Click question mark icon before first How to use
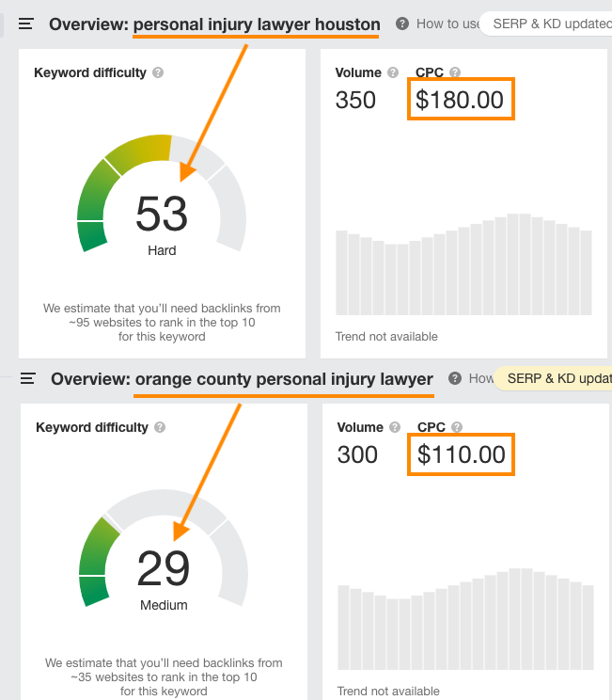The image size is (612, 700). point(402,24)
